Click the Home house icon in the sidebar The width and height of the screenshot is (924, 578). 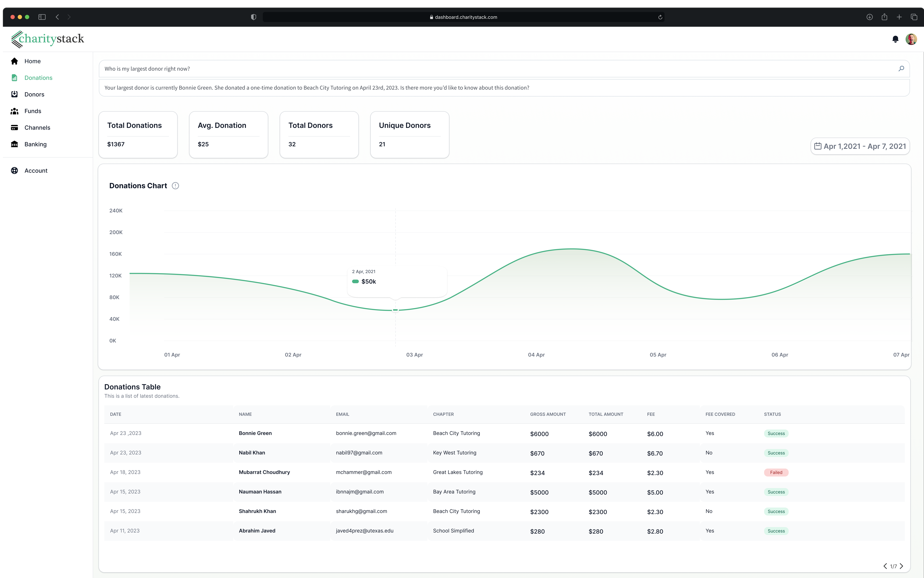14,61
